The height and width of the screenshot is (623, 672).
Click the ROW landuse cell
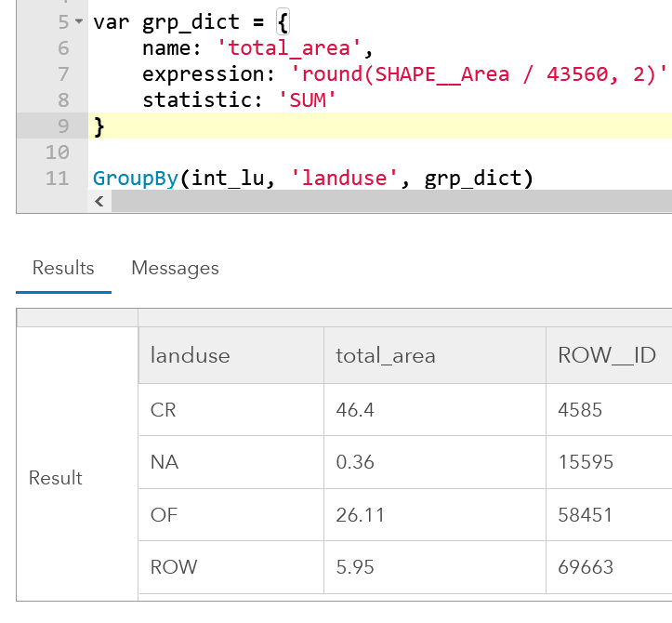point(174,566)
